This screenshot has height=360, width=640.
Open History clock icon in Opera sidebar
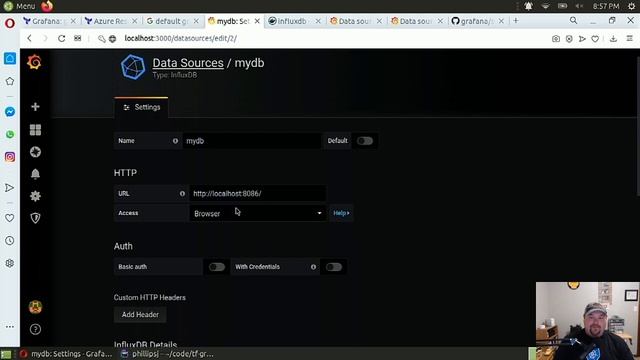tap(10, 241)
